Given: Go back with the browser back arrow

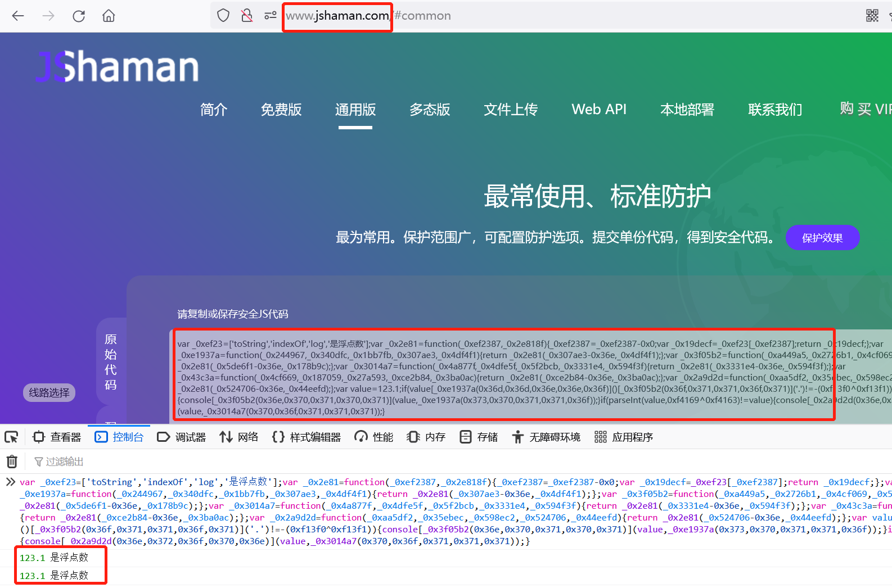Looking at the screenshot, I should pyautogui.click(x=18, y=16).
